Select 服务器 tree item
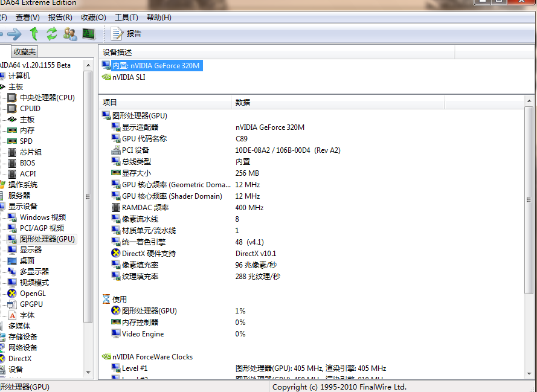 pos(19,196)
